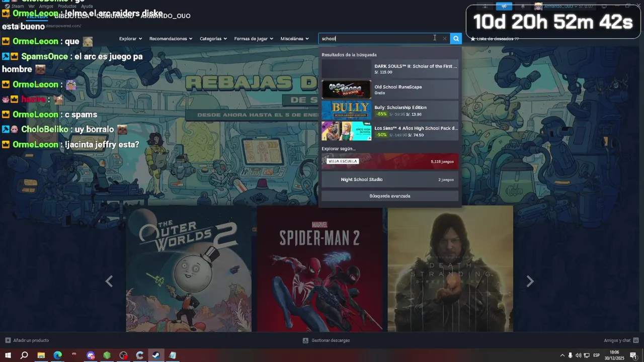This screenshot has width=644, height=362.
Task: Open Lista de deseados wishlist link
Action: click(x=495, y=39)
